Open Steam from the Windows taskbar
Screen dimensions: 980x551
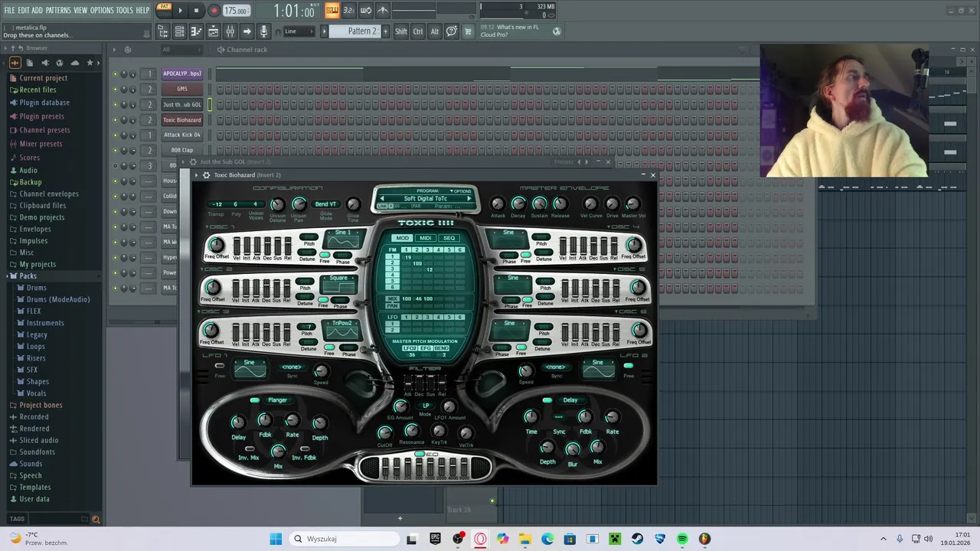(637, 539)
